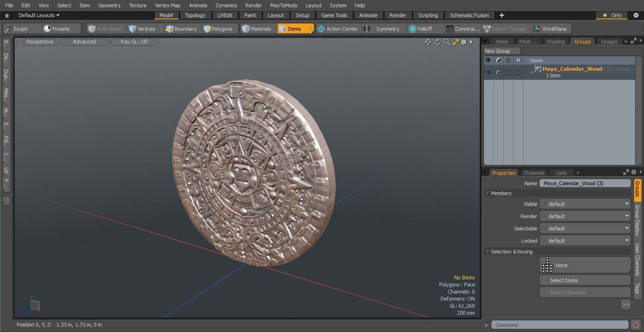Click the New Group button

(x=502, y=51)
